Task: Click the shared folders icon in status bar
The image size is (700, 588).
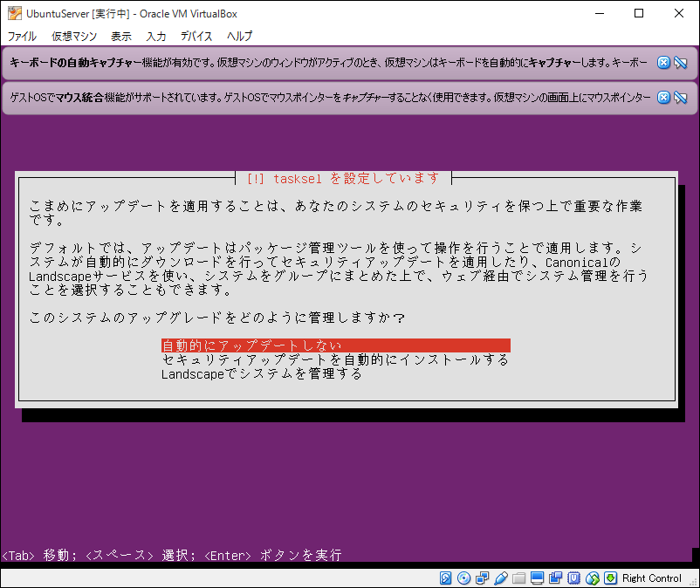Action: pyautogui.click(x=519, y=578)
